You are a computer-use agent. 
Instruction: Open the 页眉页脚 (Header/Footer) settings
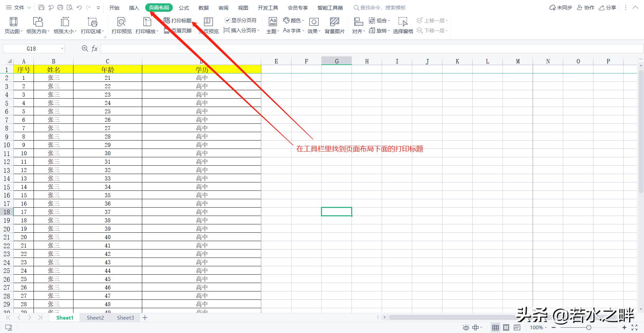pyautogui.click(x=178, y=31)
